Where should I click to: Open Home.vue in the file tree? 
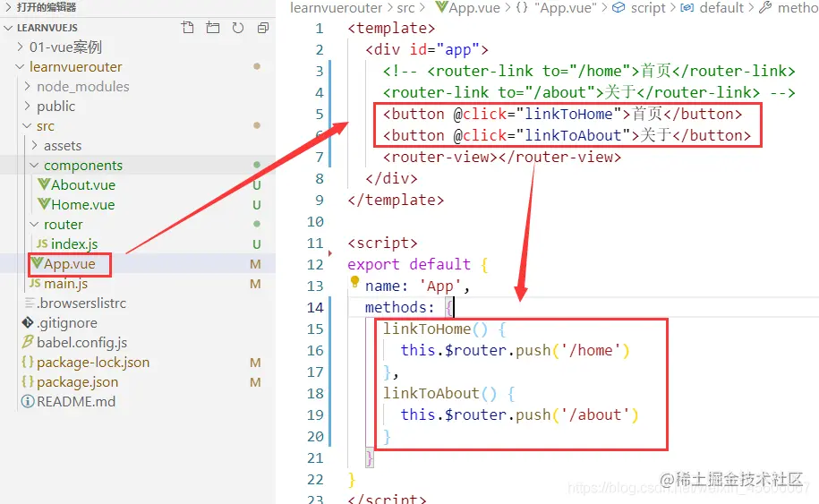[x=83, y=205]
